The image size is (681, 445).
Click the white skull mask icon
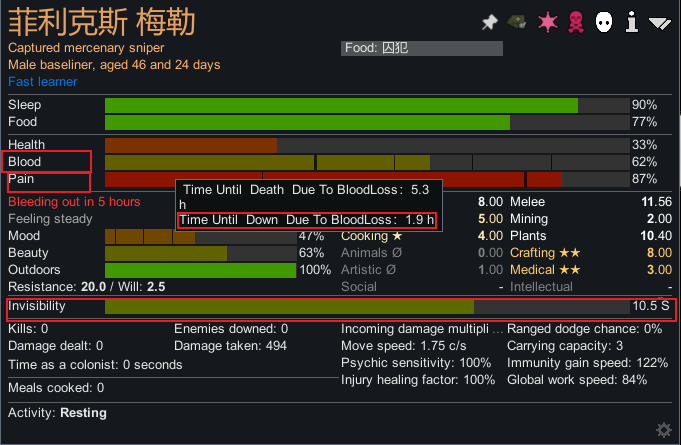tap(604, 22)
